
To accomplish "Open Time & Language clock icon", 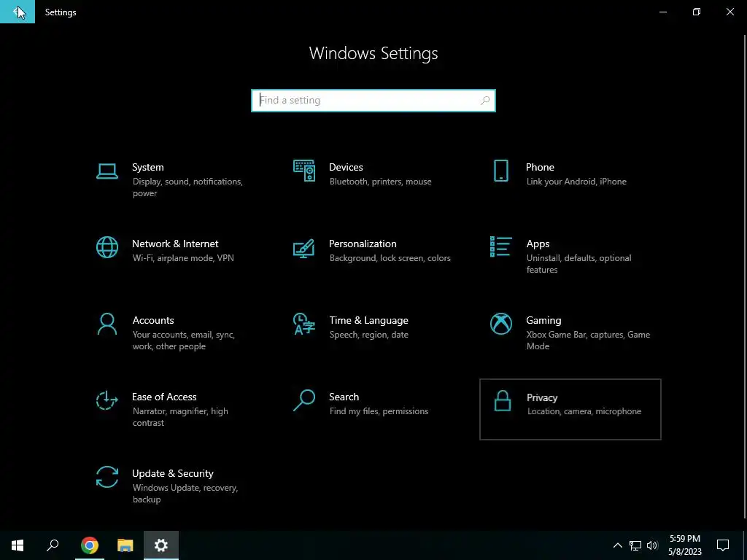I will (304, 324).
